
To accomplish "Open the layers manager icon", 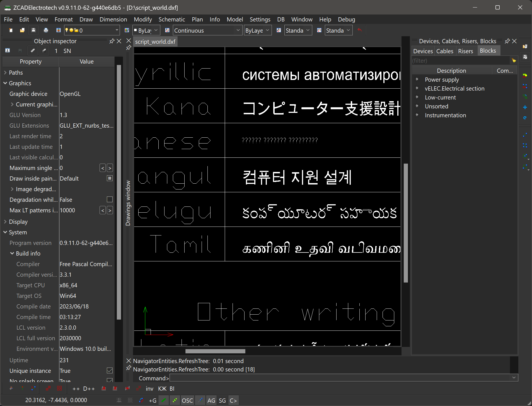I will coord(58,30).
